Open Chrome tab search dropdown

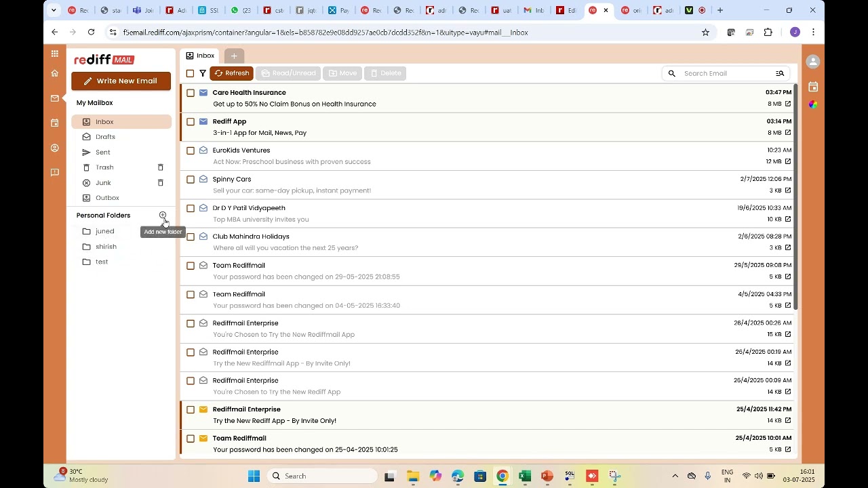(54, 10)
